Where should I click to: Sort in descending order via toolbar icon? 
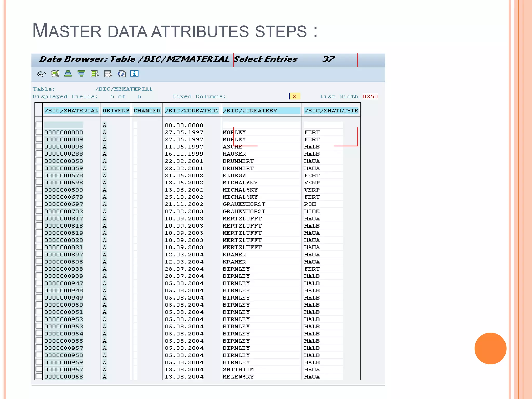pyautogui.click(x=81, y=74)
